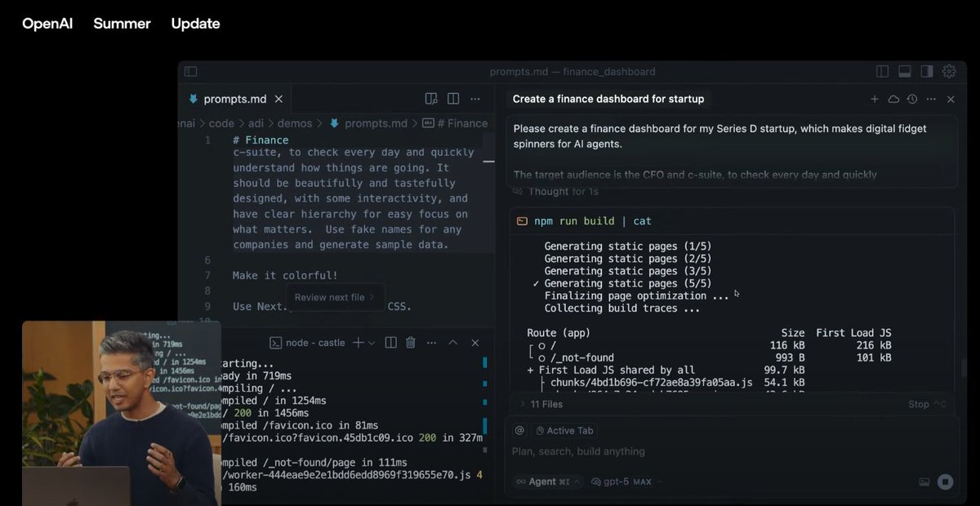Open the Agent mode dropdown
Screen dimensions: 980x506
coord(547,482)
